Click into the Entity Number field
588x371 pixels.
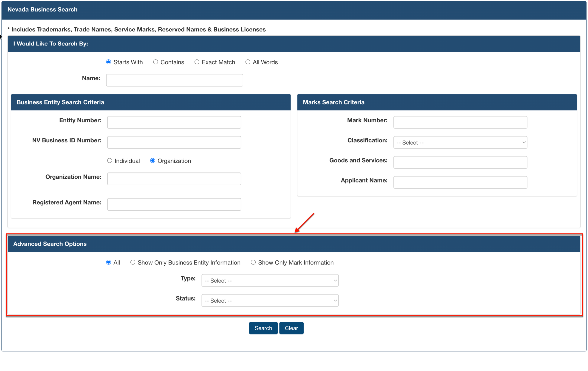174,122
